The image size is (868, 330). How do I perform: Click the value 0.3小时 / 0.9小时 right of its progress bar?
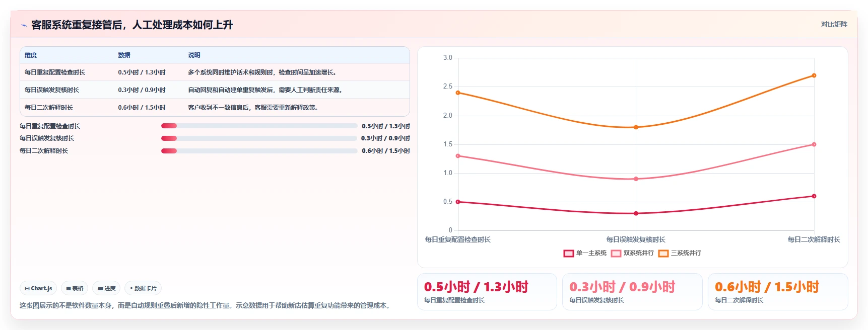(385, 138)
